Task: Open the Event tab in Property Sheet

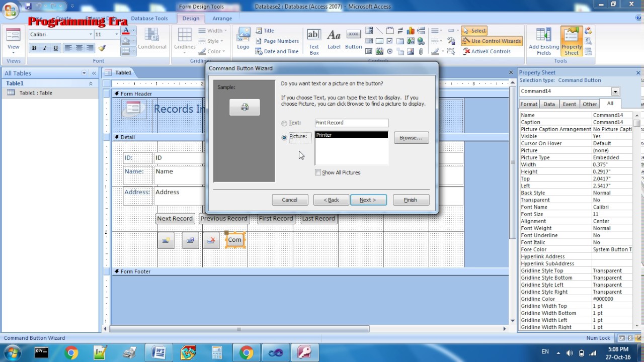Action: (x=570, y=104)
